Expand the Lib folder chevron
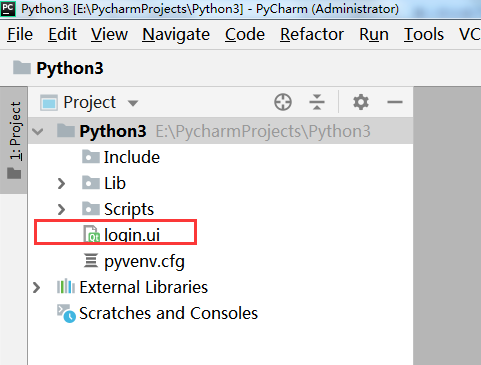Image resolution: width=481 pixels, height=365 pixels. (61, 183)
